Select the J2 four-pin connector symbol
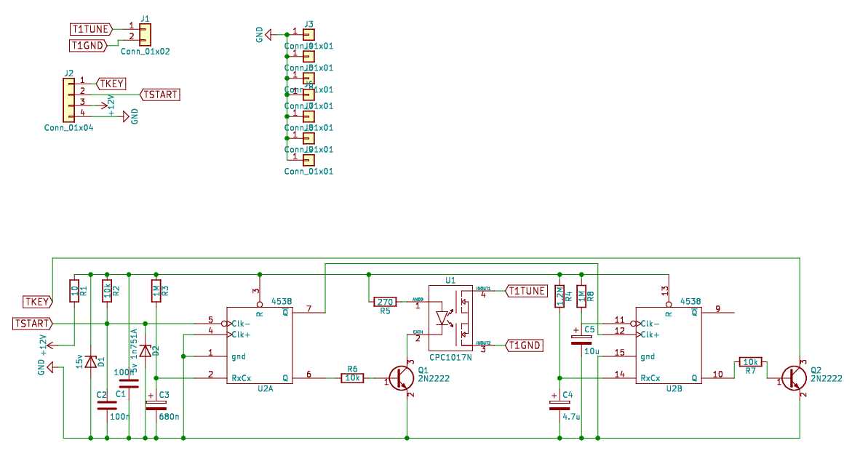Image resolution: width=868 pixels, height=472 pixels. click(x=68, y=100)
